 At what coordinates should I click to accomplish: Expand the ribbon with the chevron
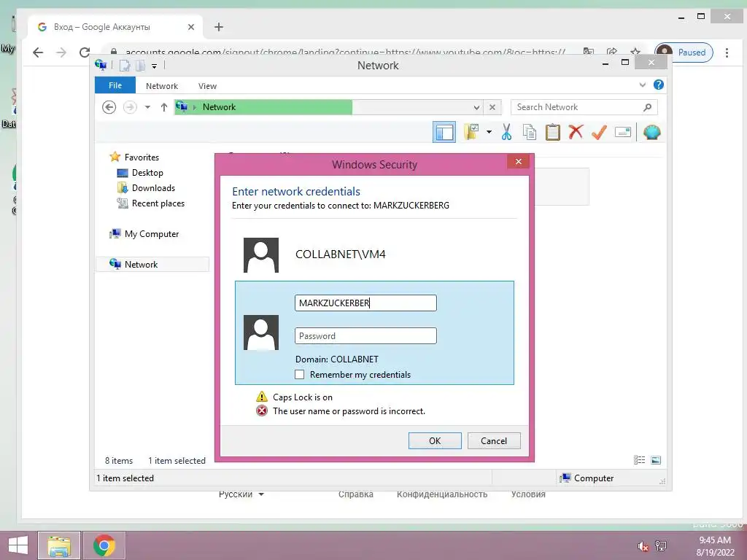(642, 85)
